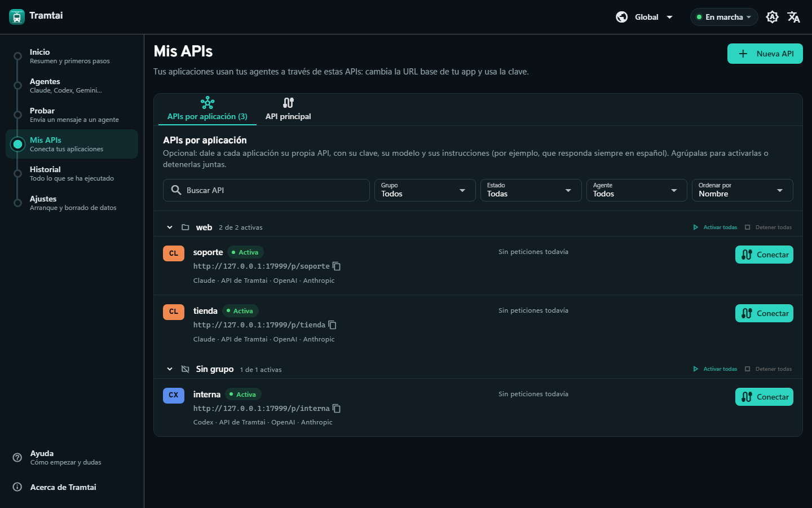Open the Agente filter dropdown

[x=637, y=190]
